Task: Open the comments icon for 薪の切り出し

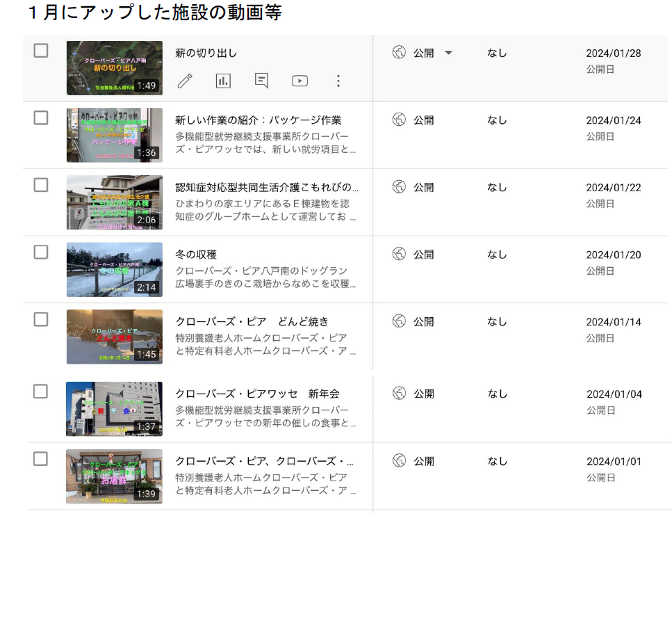Action: [261, 81]
